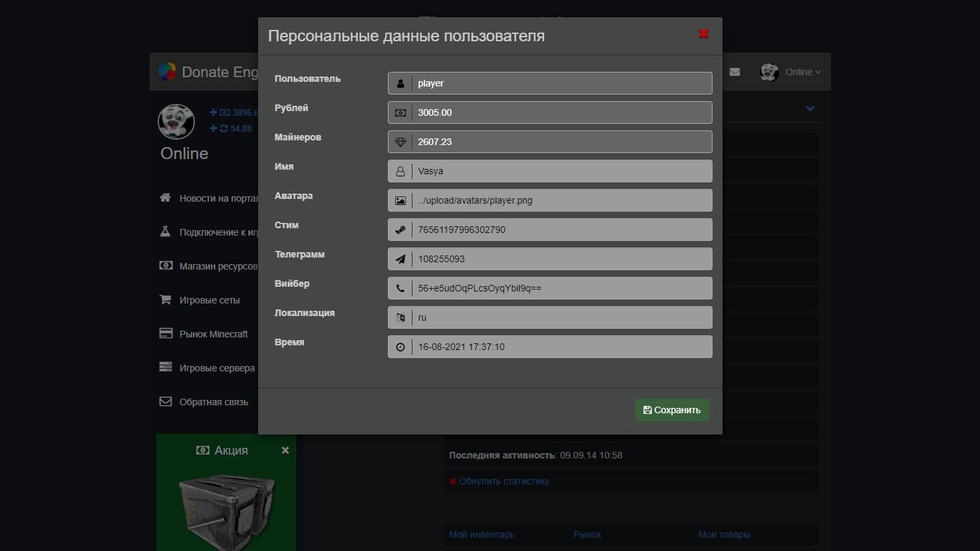
Task: Close the Акция promo banner
Action: 285,451
